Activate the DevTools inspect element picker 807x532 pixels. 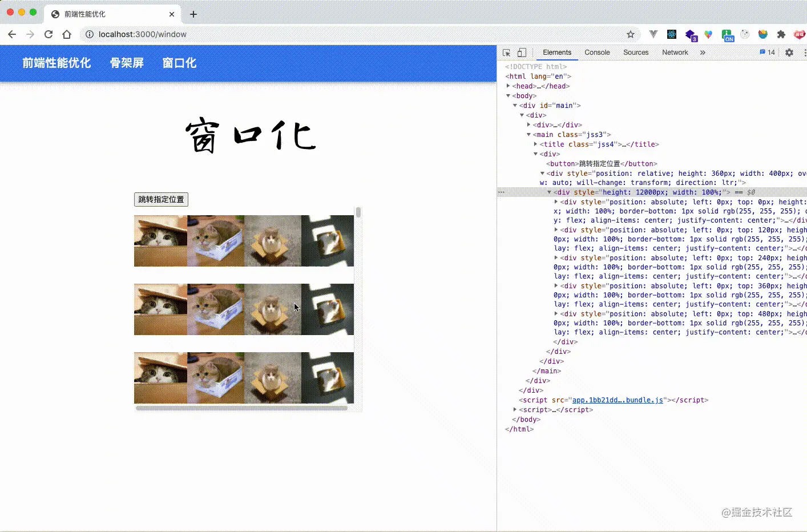pyautogui.click(x=506, y=53)
